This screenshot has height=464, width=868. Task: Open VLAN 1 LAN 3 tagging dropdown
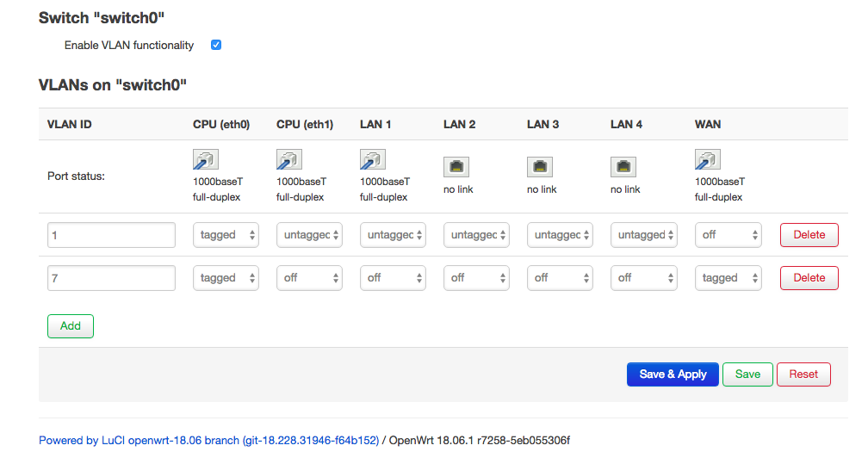coord(561,235)
